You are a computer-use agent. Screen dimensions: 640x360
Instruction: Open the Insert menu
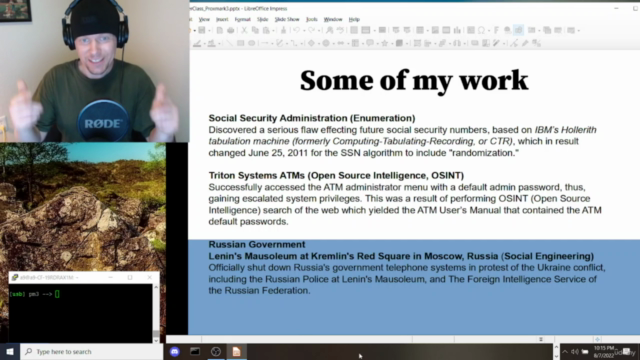click(x=222, y=19)
